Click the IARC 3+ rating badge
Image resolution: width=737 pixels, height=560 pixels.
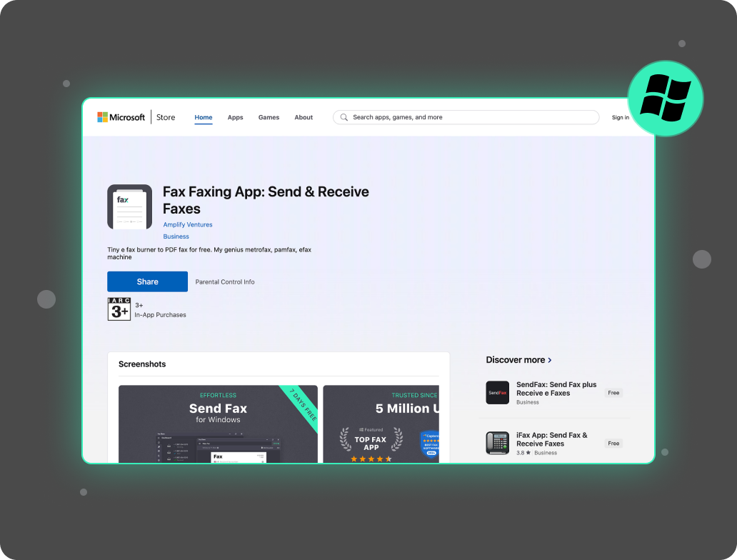click(x=119, y=309)
